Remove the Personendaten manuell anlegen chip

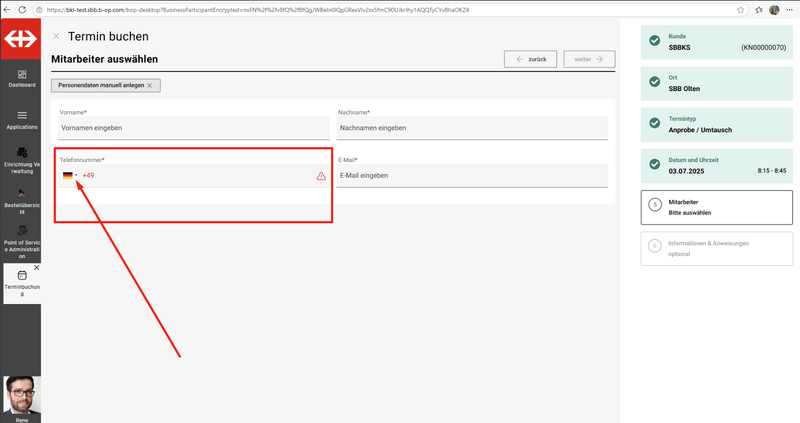(x=150, y=86)
